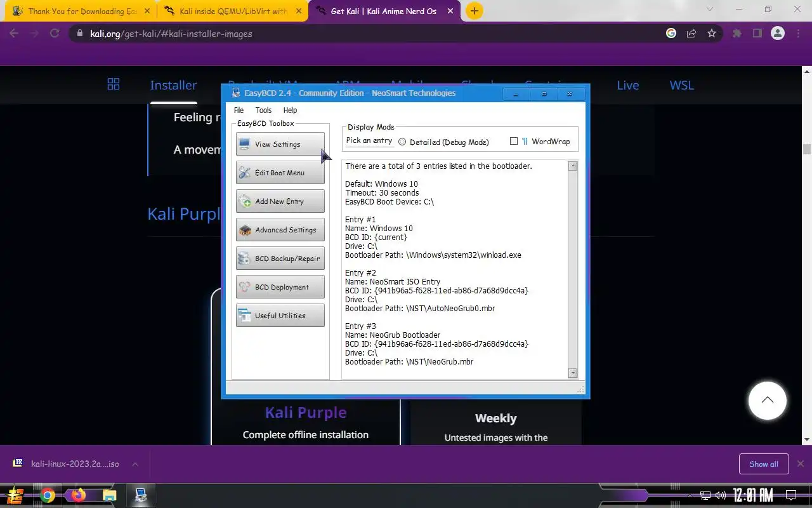The image size is (812, 508).
Task: Click the Weekly image card heading
Action: 496,418
